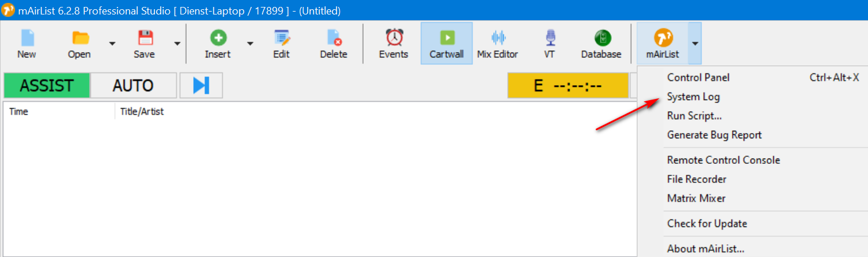Viewport: 868px width, 257px height.
Task: Open the Events alarm clock icon
Action: 394,38
